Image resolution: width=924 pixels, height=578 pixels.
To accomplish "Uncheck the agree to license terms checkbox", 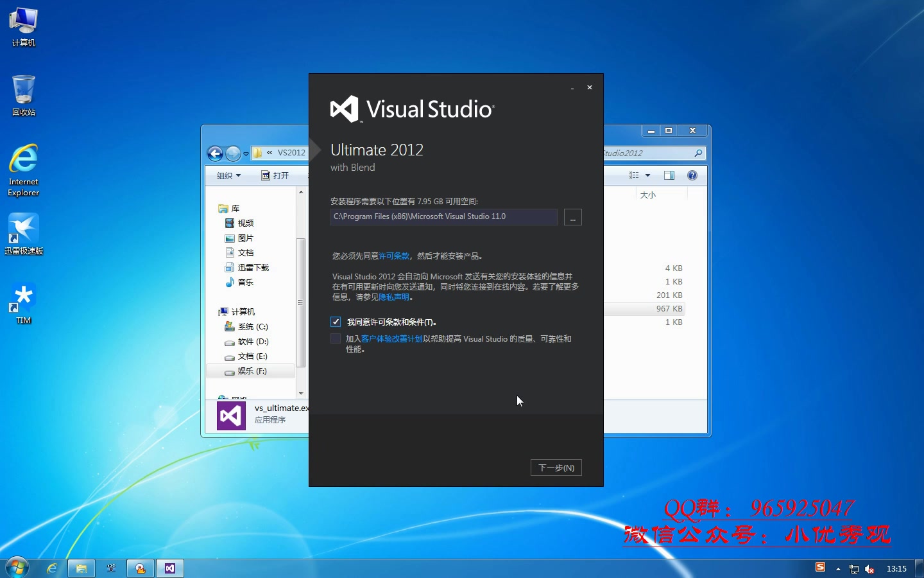I will 336,322.
